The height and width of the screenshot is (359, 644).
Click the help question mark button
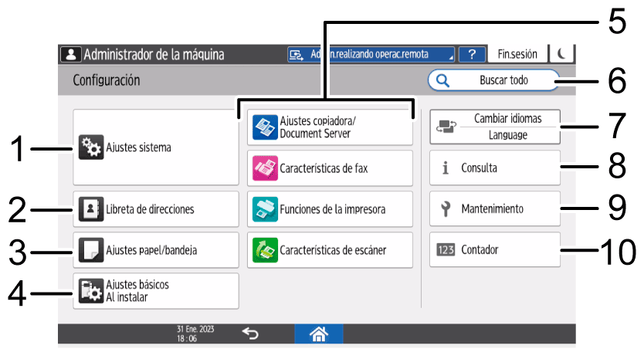coord(472,54)
